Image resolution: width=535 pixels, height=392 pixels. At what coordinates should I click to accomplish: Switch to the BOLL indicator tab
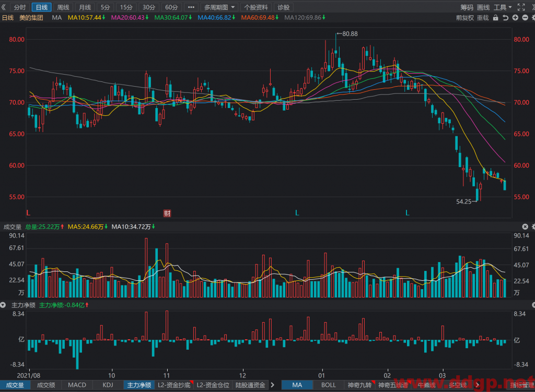pos(329,385)
